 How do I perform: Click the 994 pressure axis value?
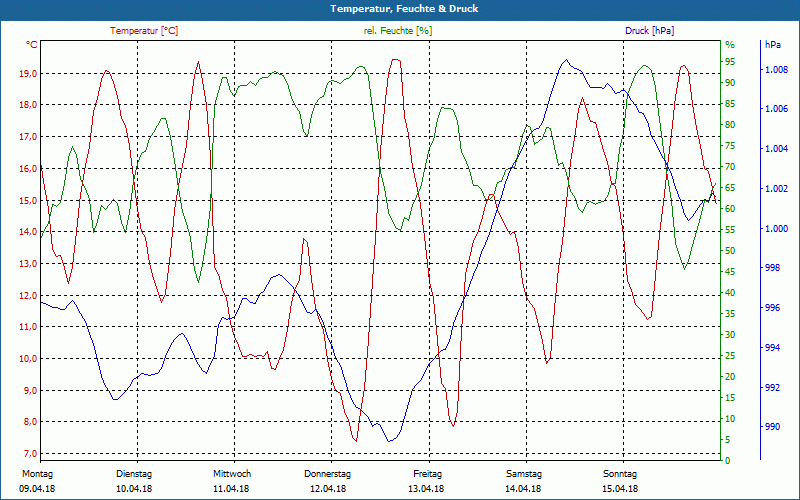pyautogui.click(x=773, y=348)
